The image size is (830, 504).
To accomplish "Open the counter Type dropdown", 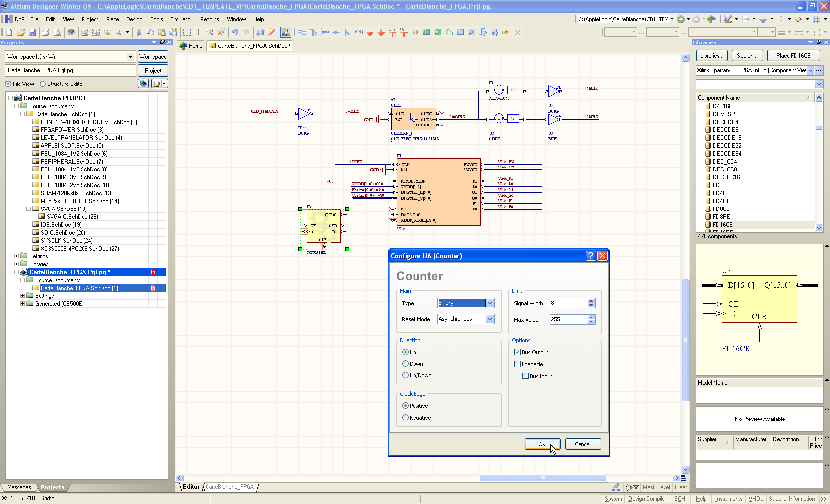I will 490,303.
